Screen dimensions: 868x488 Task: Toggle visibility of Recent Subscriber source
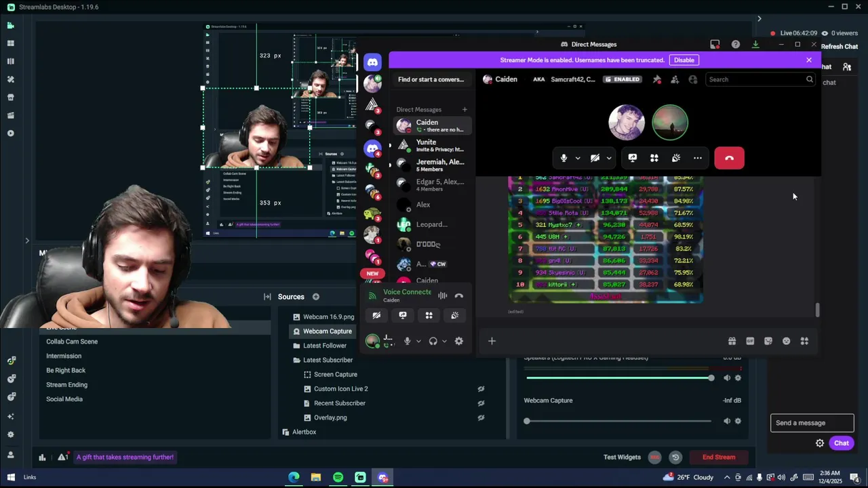[481, 403]
